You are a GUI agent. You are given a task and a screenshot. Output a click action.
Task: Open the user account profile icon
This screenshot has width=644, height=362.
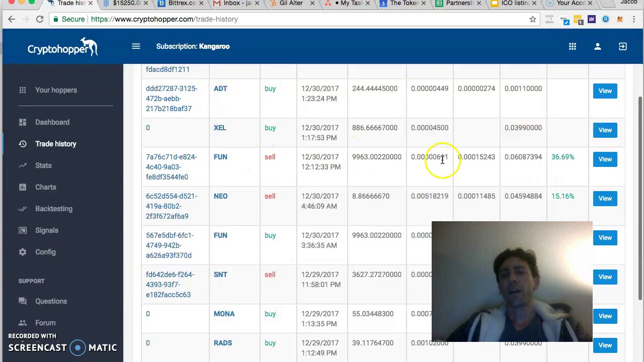(x=598, y=46)
